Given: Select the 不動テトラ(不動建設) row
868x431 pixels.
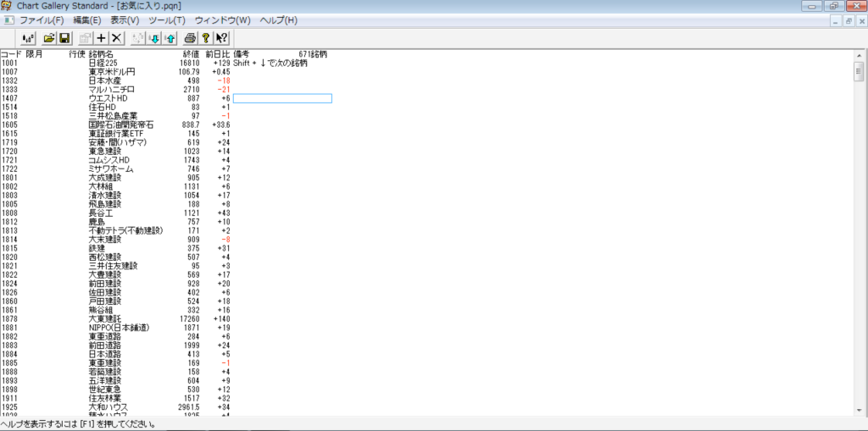Looking at the screenshot, I should click(x=115, y=230).
